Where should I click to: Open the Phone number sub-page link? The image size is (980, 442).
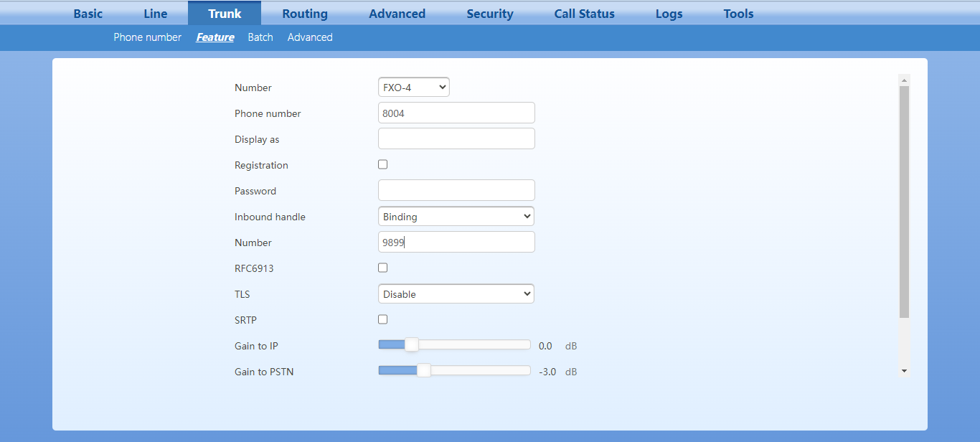pyautogui.click(x=147, y=37)
